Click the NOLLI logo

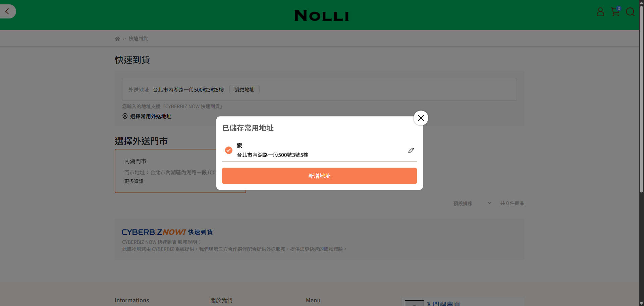322,15
